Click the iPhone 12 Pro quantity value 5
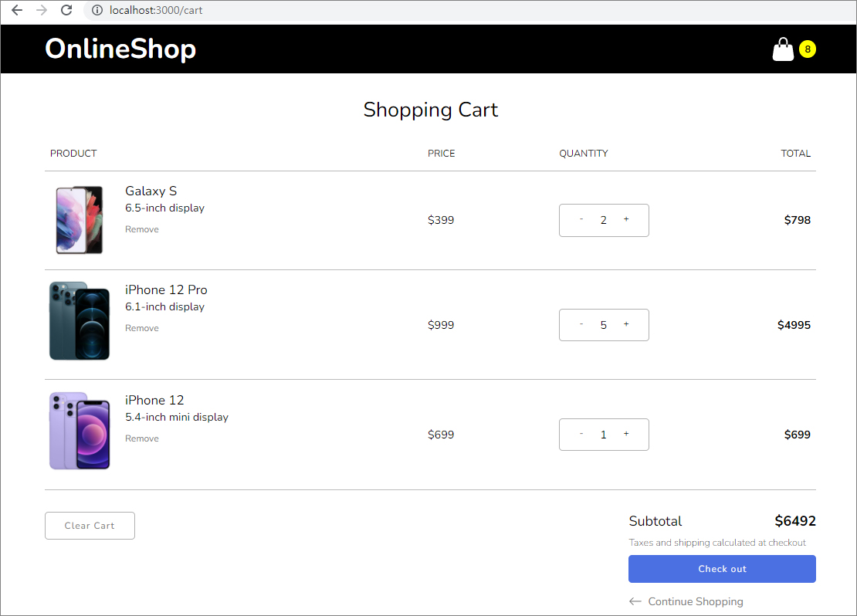Image resolution: width=857 pixels, height=616 pixels. pyautogui.click(x=604, y=325)
